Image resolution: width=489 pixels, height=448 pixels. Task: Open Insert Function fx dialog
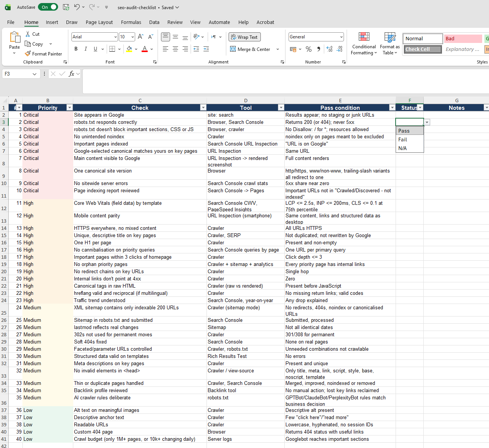point(71,74)
